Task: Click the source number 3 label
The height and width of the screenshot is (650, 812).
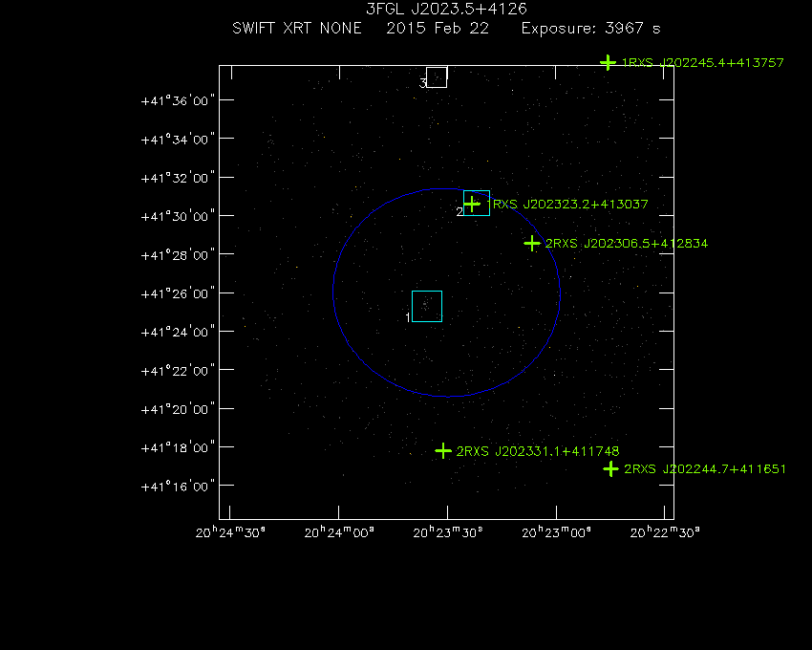Action: (422, 83)
